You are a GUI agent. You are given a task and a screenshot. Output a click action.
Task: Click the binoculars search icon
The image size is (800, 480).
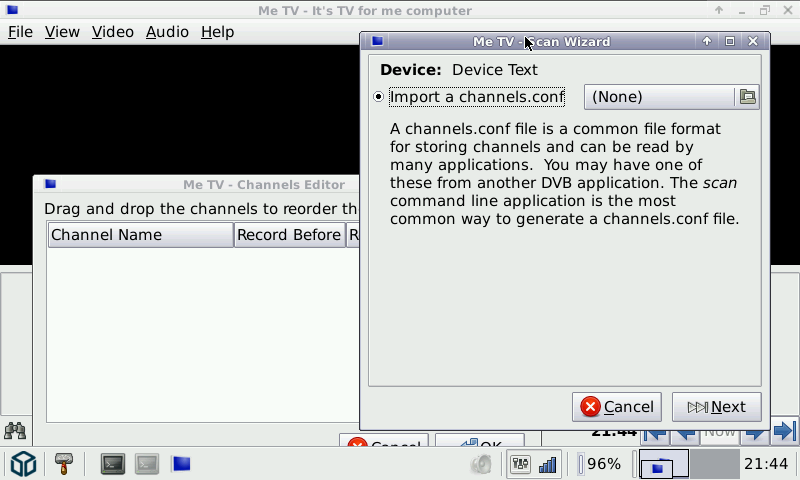pos(15,431)
